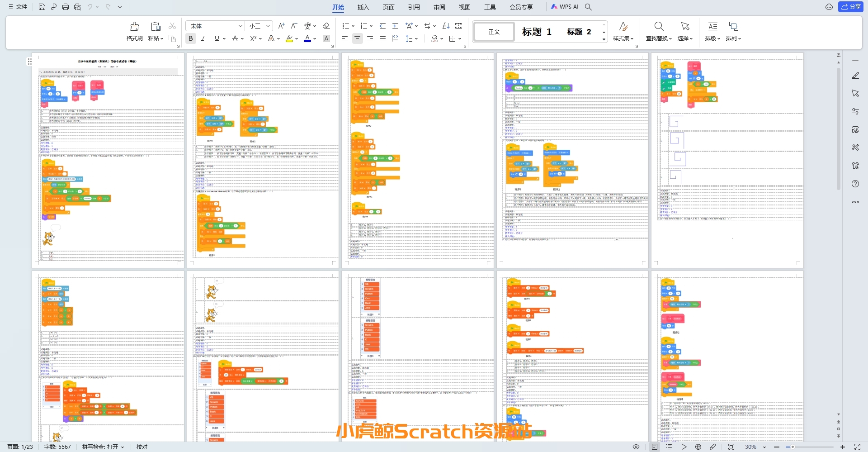Screen dimensions: 868x452
Task: Toggle eye protection mode icon in the status bar
Action: click(636, 447)
